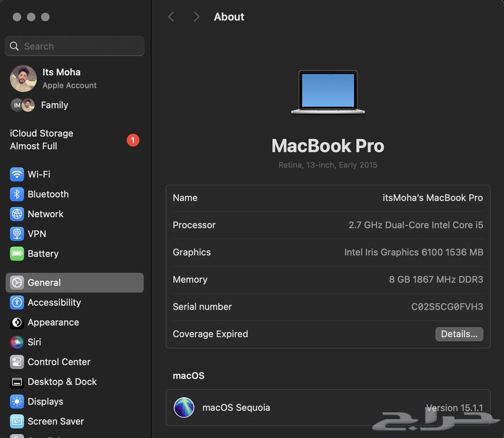Select Screen Saver in sidebar

(55, 421)
